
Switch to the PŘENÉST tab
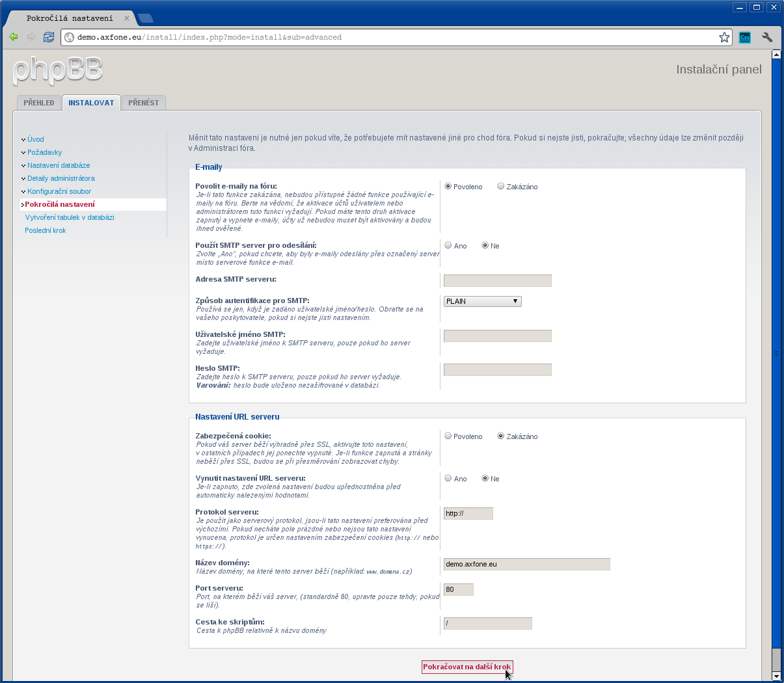143,102
